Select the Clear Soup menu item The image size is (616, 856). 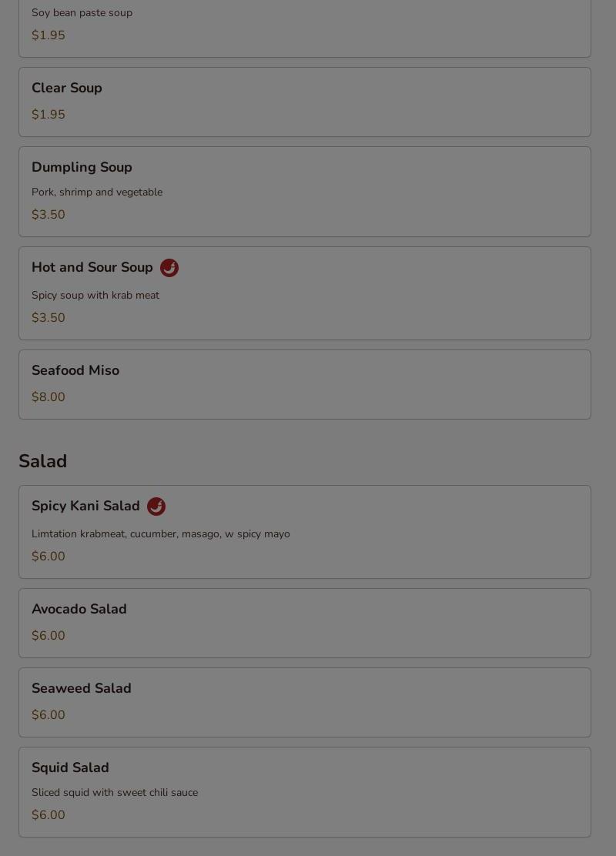pos(305,102)
